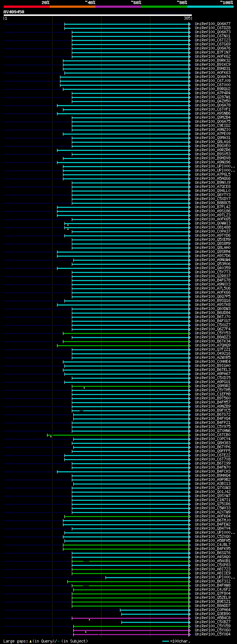The height and width of the screenshot is (644, 237).
Task: Click the UniRef100_A0FK65 entry
Action: point(213,219)
